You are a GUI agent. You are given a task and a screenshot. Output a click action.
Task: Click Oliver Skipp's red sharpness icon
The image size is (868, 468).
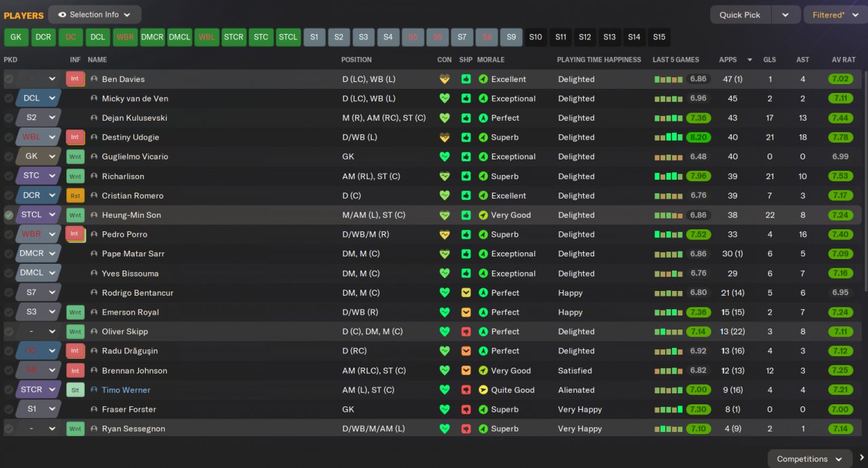click(466, 332)
